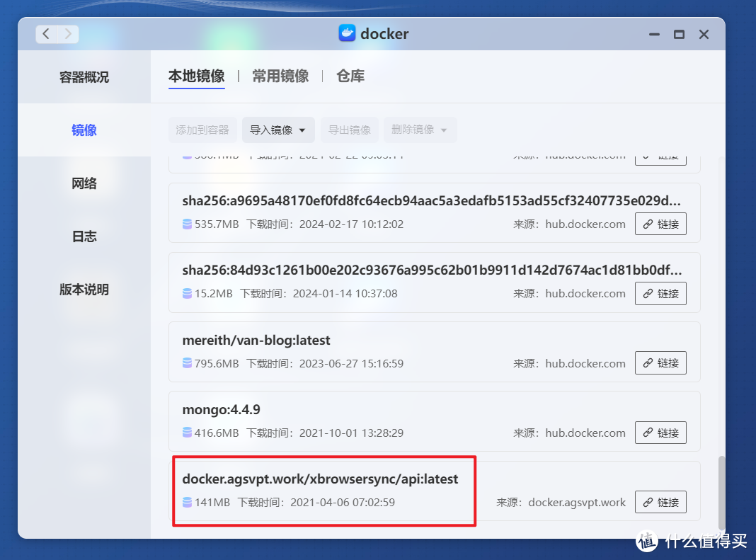Switch to the 仓库 tab

coord(350,76)
